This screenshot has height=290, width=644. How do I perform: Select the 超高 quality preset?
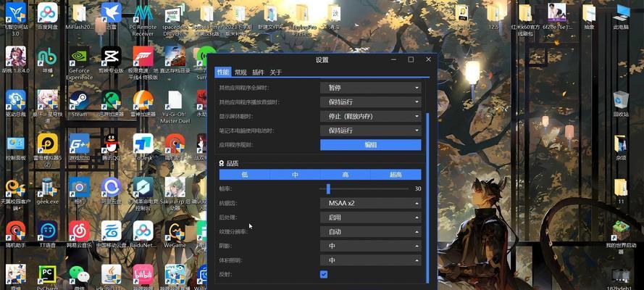pyautogui.click(x=396, y=175)
